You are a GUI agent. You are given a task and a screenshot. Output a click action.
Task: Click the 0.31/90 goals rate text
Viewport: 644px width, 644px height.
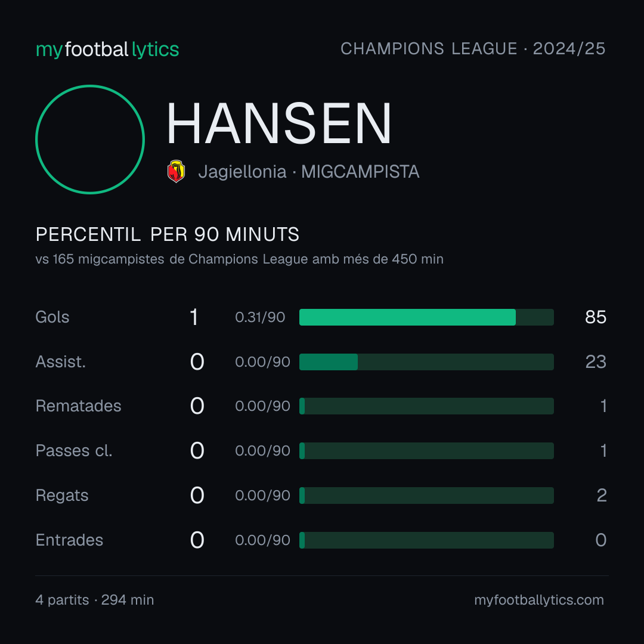(260, 317)
